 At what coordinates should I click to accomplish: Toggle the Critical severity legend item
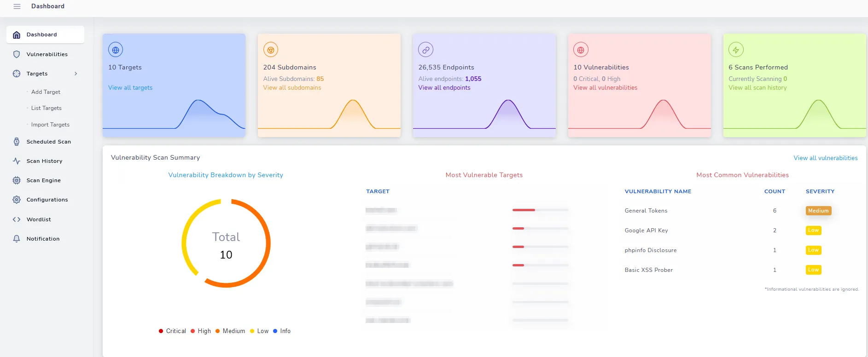pyautogui.click(x=173, y=331)
